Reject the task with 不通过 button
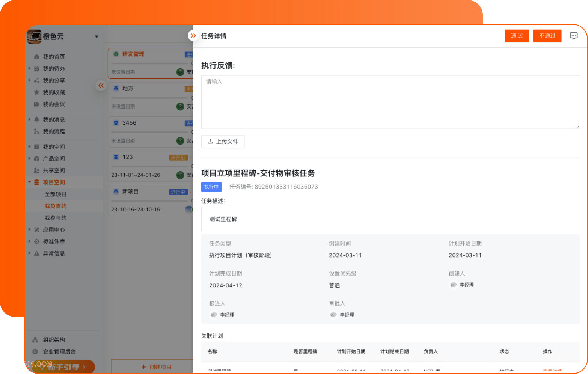Viewport: 588px width, 374px height. 547,36
